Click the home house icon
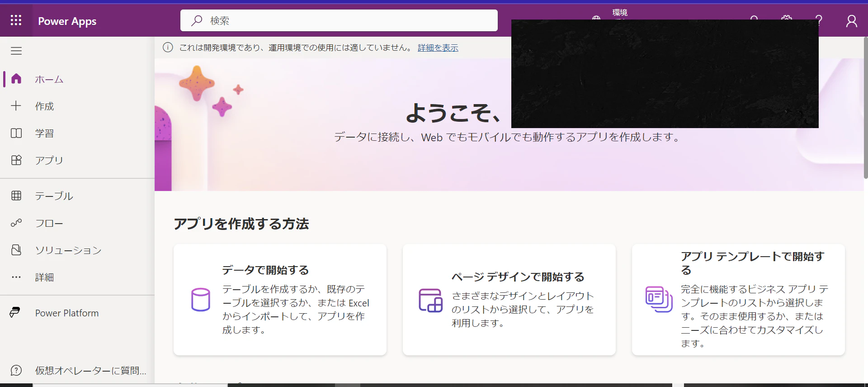This screenshot has width=868, height=387. (x=16, y=79)
